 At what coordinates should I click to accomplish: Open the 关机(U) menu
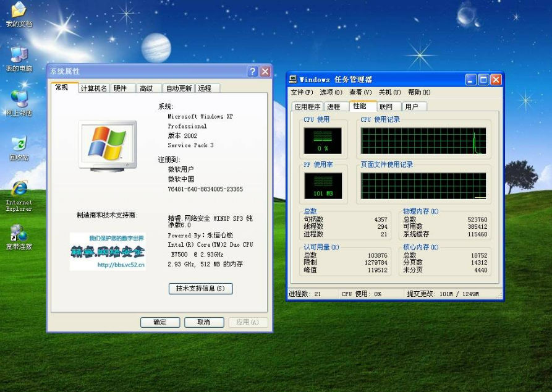tap(389, 92)
